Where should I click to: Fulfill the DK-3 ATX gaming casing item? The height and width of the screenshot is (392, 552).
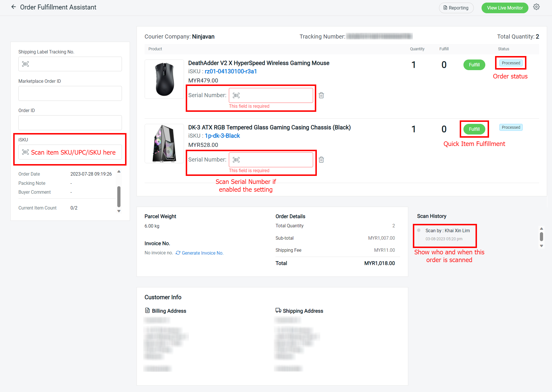click(x=474, y=129)
